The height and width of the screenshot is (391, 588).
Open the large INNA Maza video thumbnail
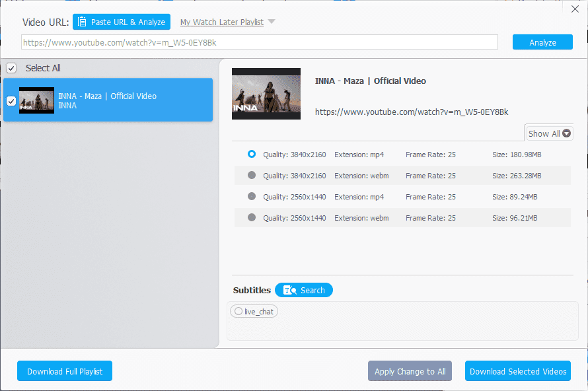(x=266, y=94)
